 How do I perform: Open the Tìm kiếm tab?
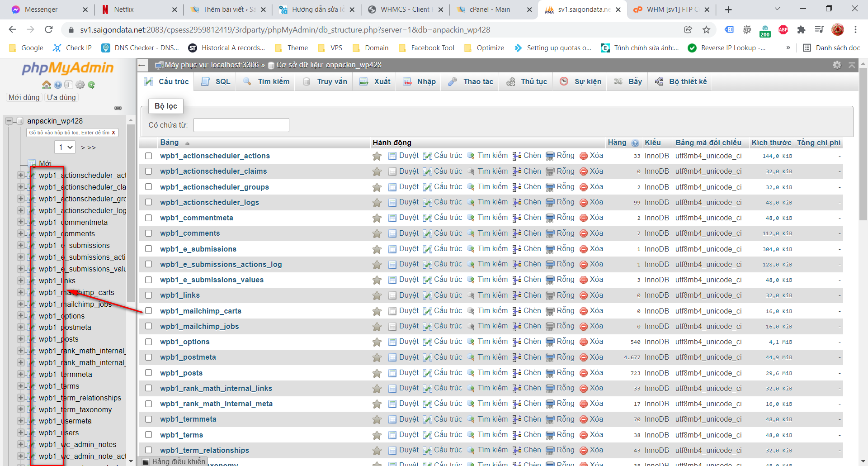pyautogui.click(x=266, y=82)
